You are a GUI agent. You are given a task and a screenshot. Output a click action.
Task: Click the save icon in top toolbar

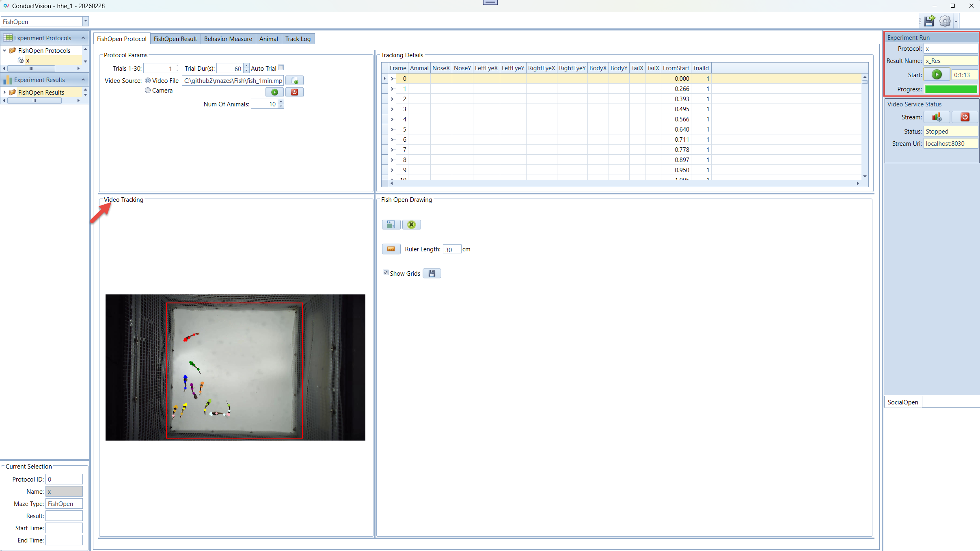(x=929, y=21)
